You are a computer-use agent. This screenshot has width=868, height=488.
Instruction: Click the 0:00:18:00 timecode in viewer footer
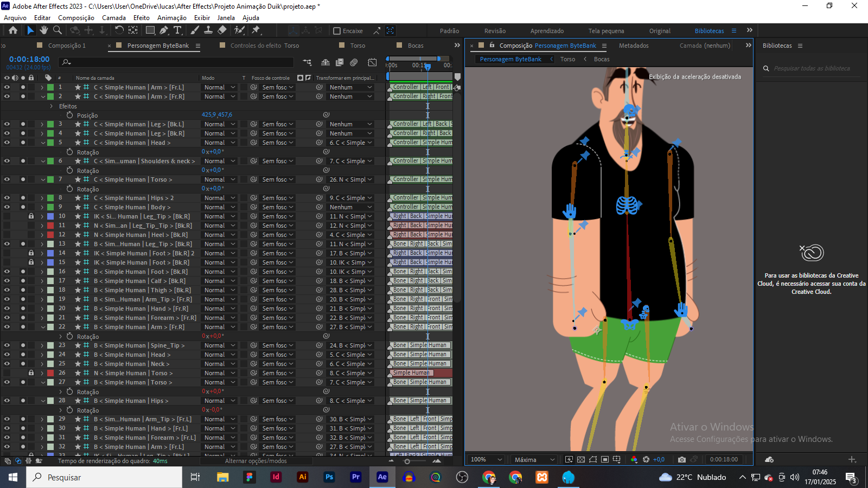[x=724, y=459]
